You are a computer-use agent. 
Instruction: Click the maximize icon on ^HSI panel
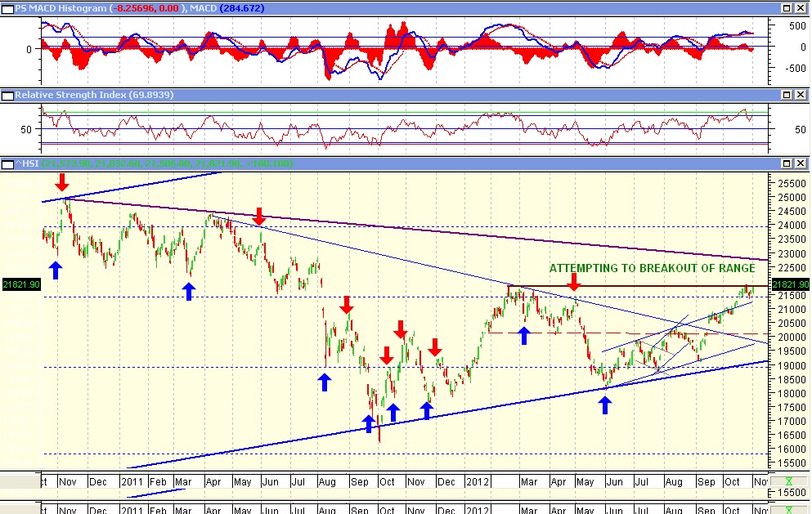(x=787, y=163)
